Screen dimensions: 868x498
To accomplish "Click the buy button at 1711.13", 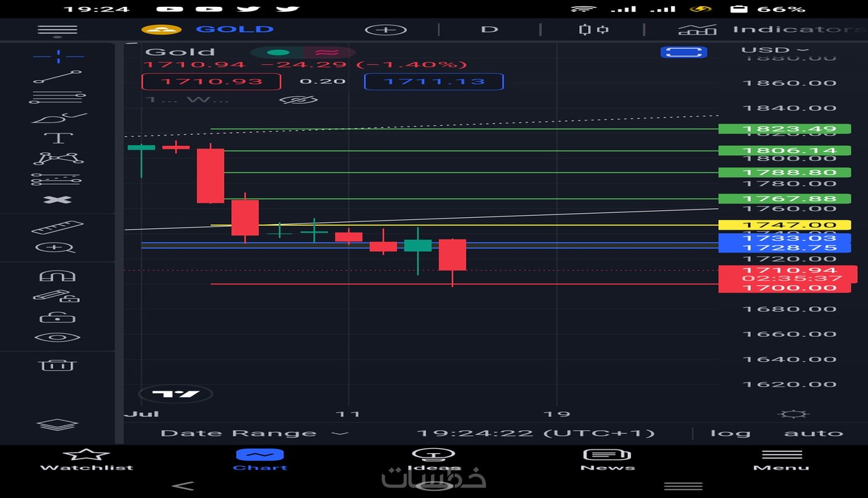I will pos(433,81).
